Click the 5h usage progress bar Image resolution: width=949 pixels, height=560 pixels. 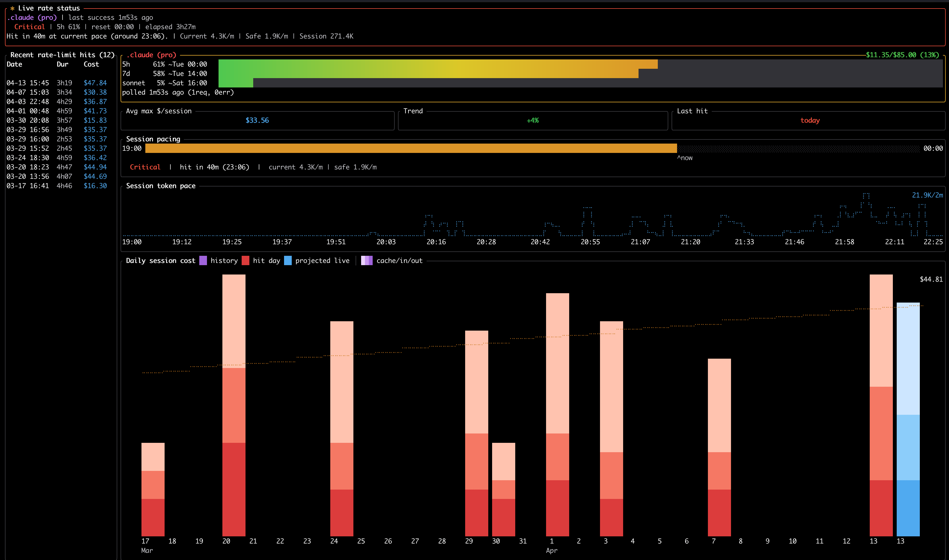point(580,64)
